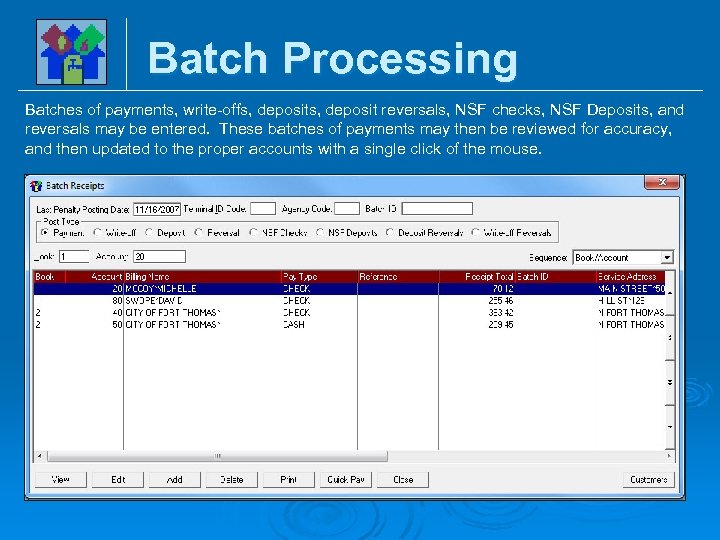The image size is (720, 540).
Task: Select the SWOPE DAVID row
Action: (349, 301)
